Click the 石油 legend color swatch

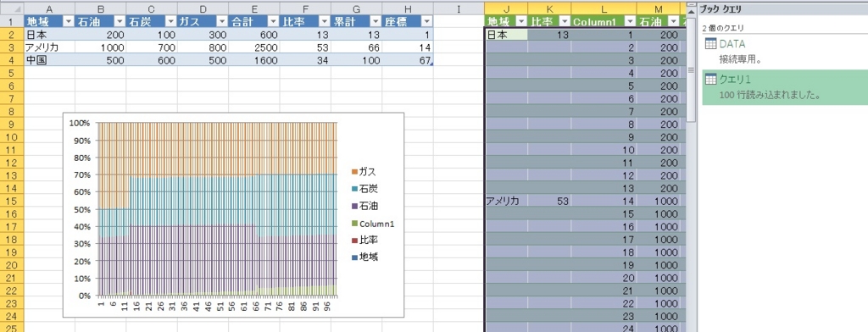pyautogui.click(x=354, y=206)
